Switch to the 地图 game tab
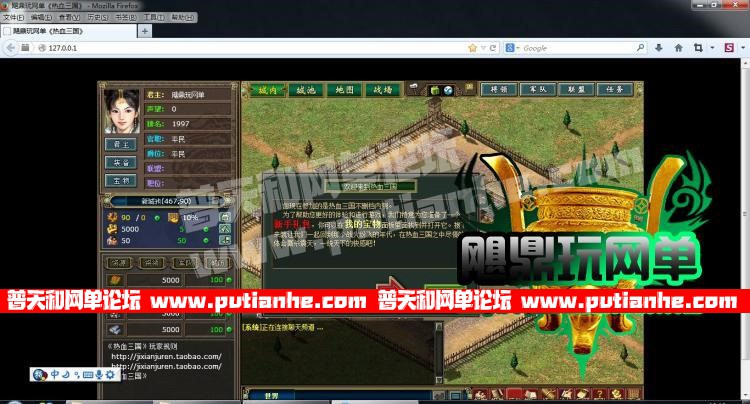Screen dimensions: 750x404 click(x=344, y=90)
